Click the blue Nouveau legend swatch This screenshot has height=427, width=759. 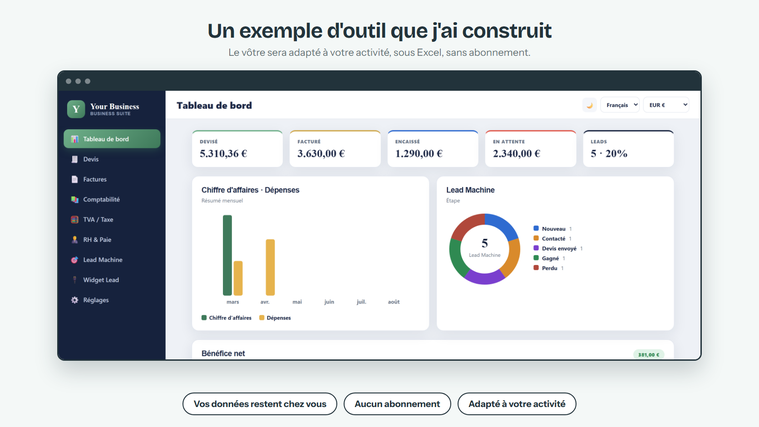(536, 229)
